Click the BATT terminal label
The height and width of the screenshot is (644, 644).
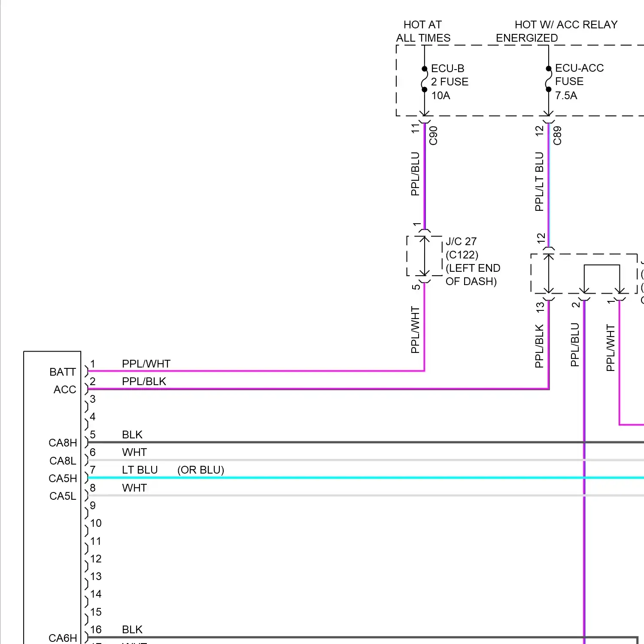63,372
